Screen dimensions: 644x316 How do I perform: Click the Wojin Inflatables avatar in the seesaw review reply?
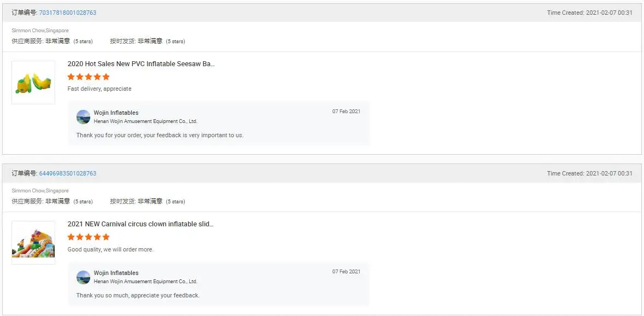click(x=83, y=116)
